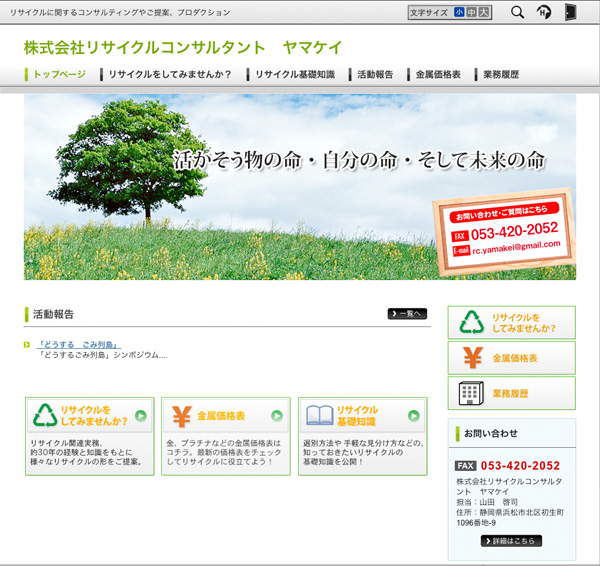Click the door login icon
The height and width of the screenshot is (566, 600).
pos(571,12)
